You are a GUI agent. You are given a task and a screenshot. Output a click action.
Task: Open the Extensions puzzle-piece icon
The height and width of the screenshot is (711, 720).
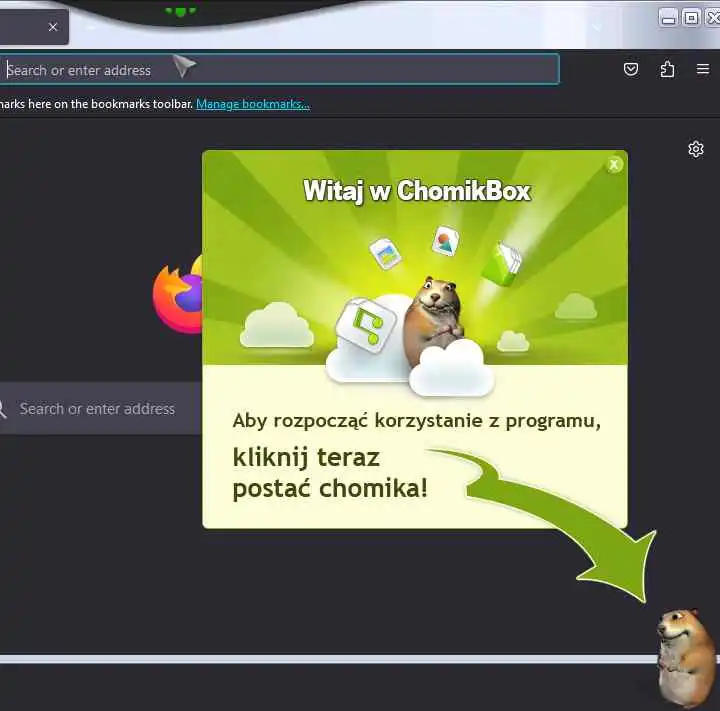pos(667,69)
